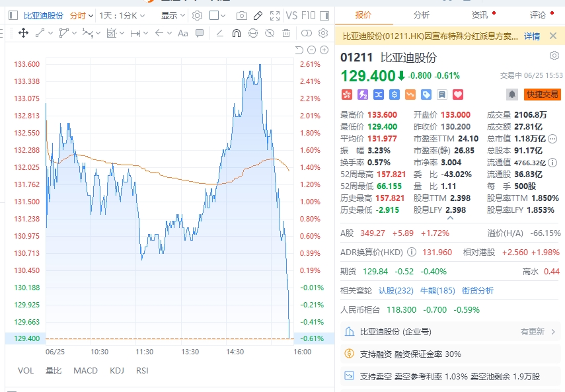This screenshot has height=392, width=565.
Task: Select the crosshair move cursor tool
Action: point(23,33)
